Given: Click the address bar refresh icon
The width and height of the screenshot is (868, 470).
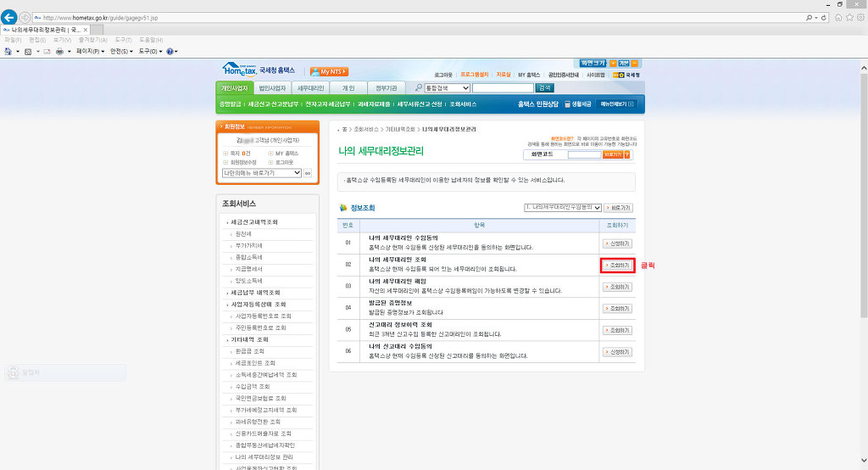Looking at the screenshot, I should tap(824, 18).
